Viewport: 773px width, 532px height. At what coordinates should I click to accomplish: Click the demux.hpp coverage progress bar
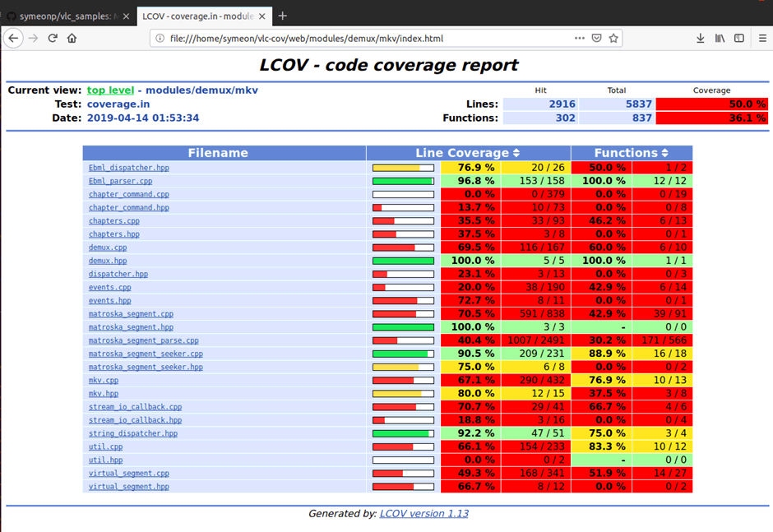coord(403,261)
